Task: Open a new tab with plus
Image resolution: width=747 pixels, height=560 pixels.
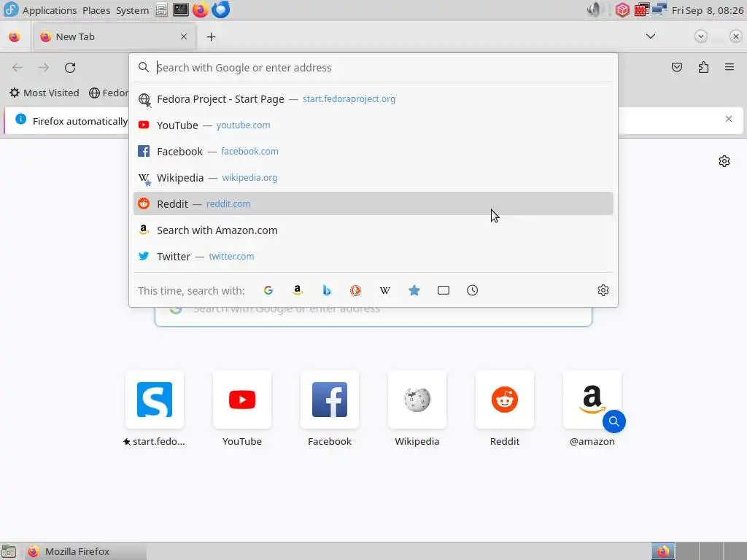Action: point(211,36)
